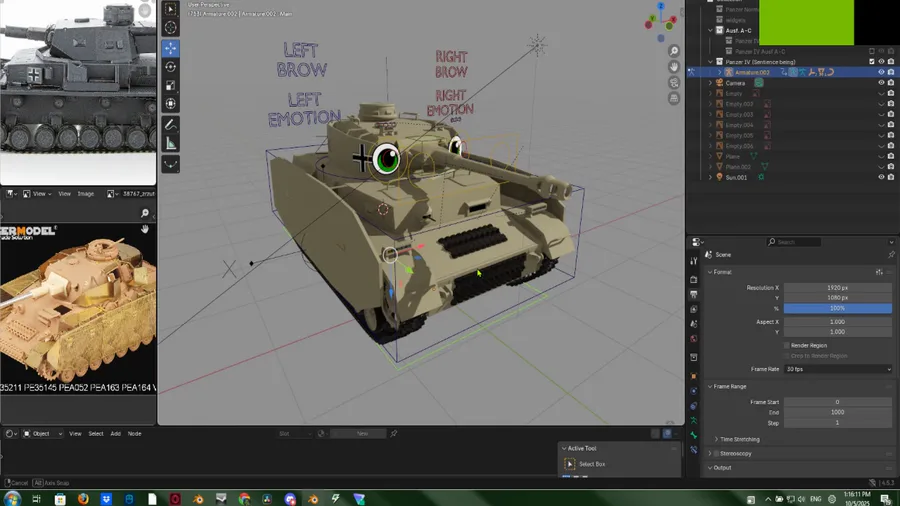
Task: Click the viewport pan hand icon
Action: tap(674, 67)
